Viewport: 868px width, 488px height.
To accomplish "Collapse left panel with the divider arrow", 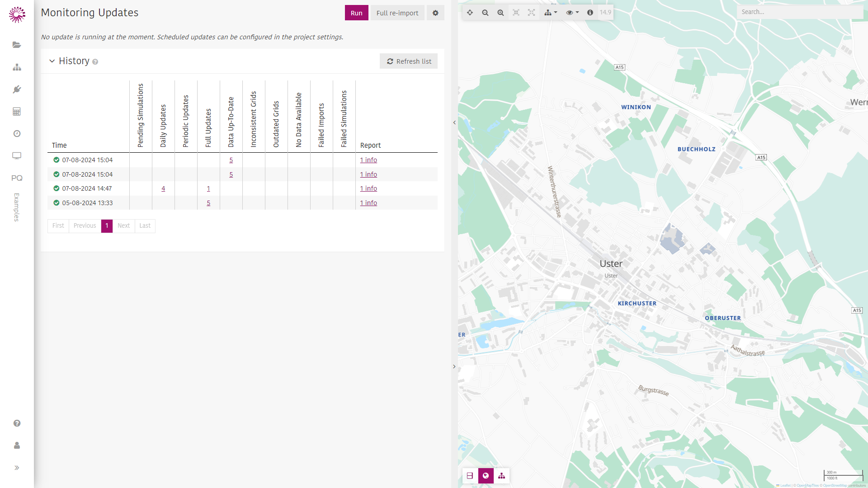I will [x=454, y=122].
